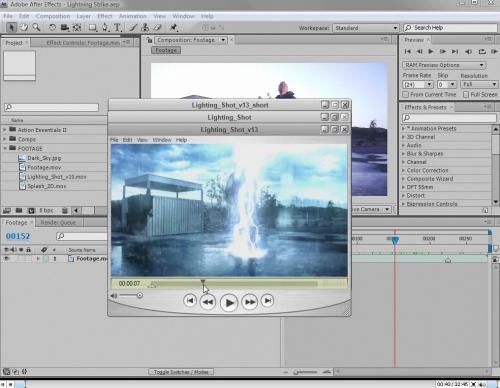
Task: Select the Hand tool
Action: click(x=24, y=27)
